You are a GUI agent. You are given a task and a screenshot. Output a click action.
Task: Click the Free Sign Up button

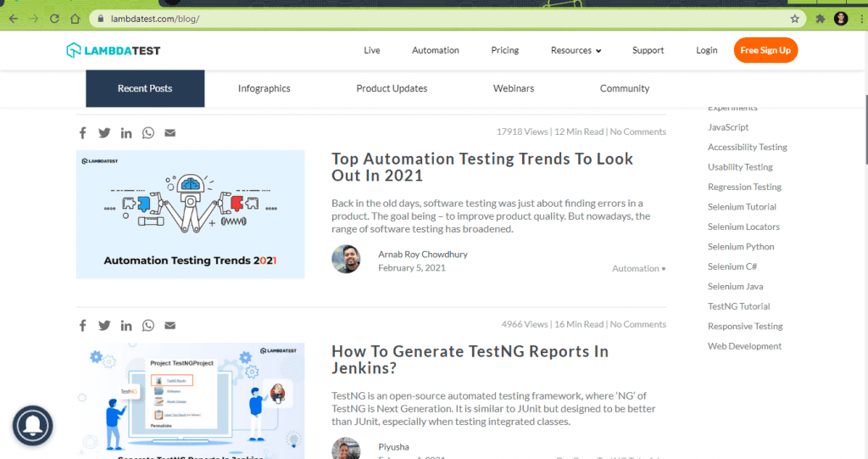pos(765,51)
